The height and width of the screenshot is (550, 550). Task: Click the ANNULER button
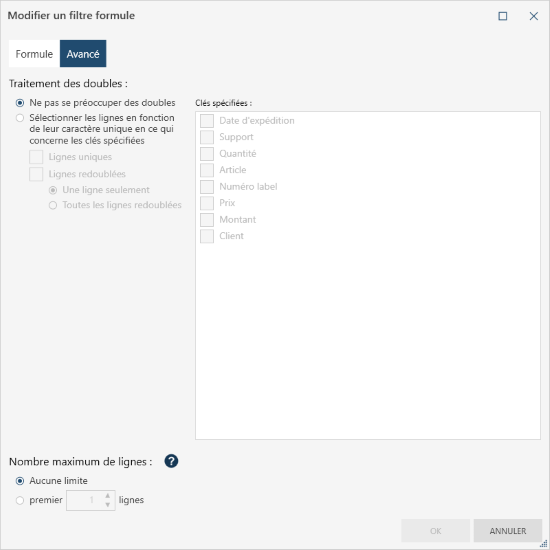coord(508,531)
